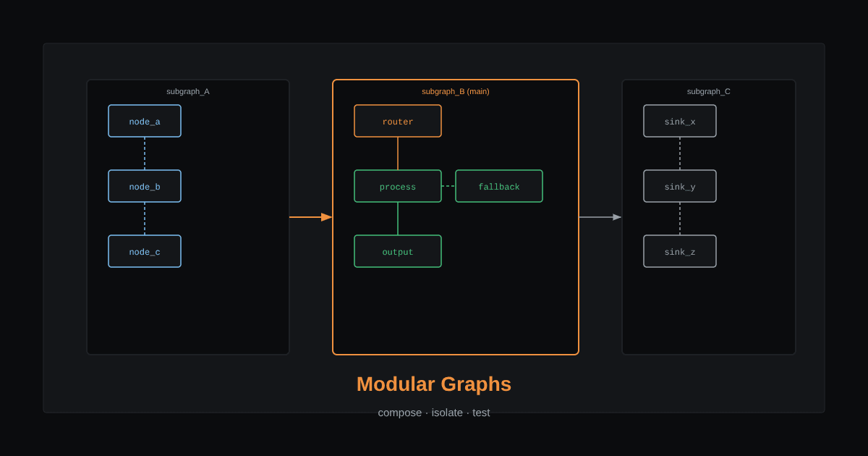Click the orange arrow into subgraph_B
This screenshot has height=456, width=868.
click(311, 217)
